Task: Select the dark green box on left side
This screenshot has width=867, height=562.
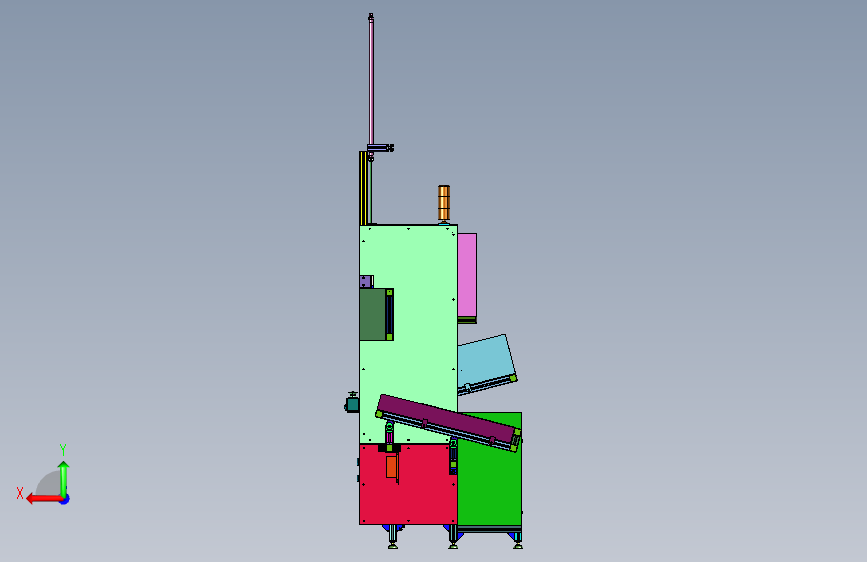Action: click(372, 314)
